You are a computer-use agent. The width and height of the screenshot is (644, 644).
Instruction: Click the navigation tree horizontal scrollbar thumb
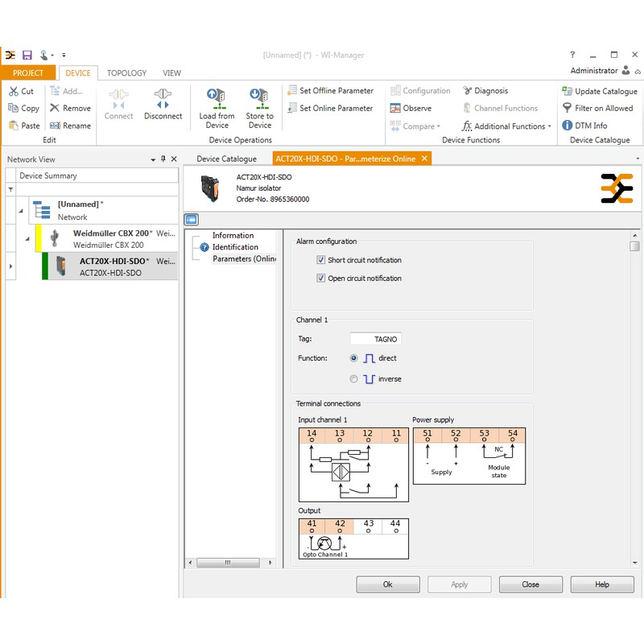pos(228,562)
